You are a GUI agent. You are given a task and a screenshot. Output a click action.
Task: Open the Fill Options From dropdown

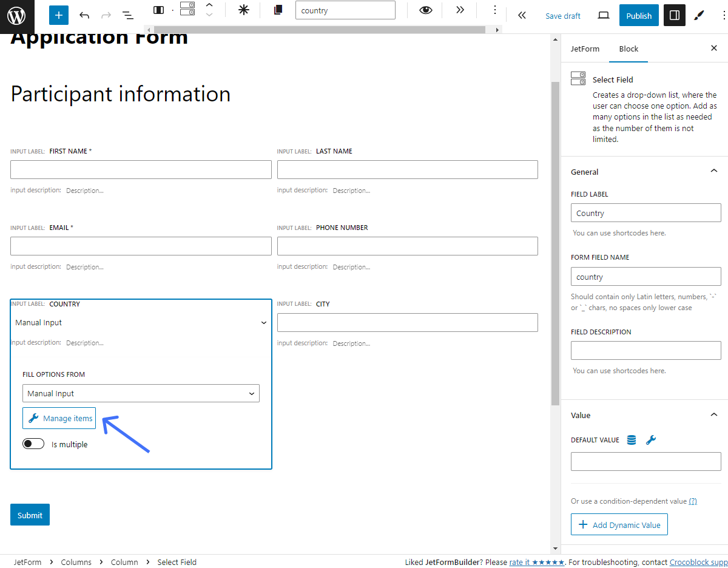141,393
